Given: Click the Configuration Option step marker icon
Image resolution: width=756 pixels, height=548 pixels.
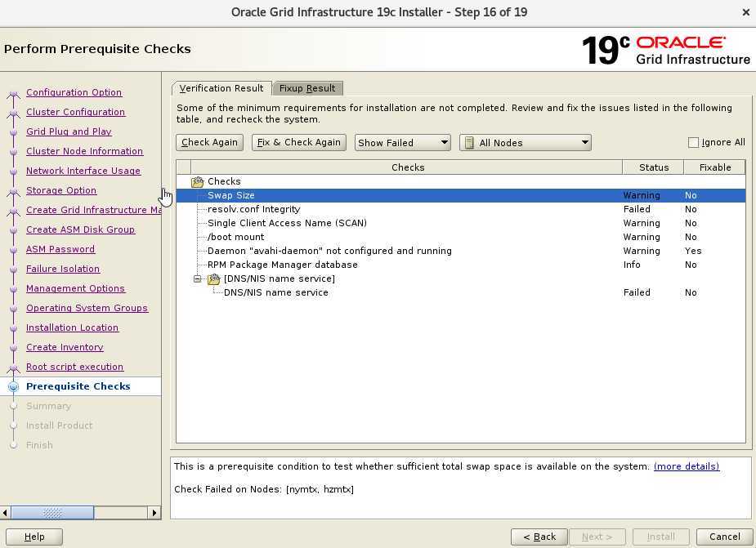Looking at the screenshot, I should click(14, 95).
